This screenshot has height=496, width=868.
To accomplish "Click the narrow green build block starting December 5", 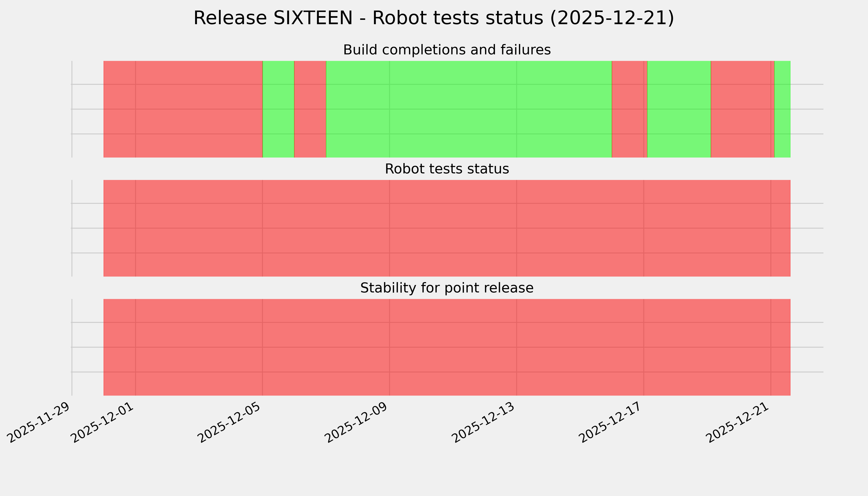I will [278, 109].
